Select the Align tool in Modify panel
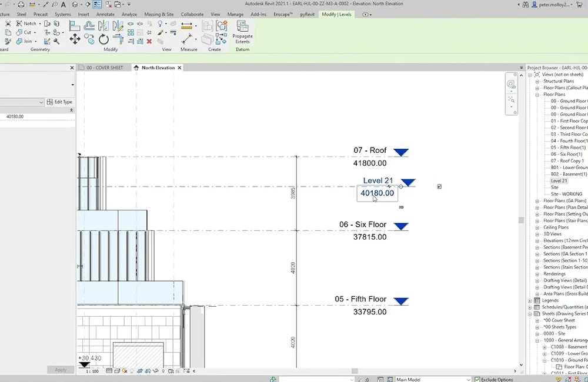The width and height of the screenshot is (588, 382). point(75,25)
